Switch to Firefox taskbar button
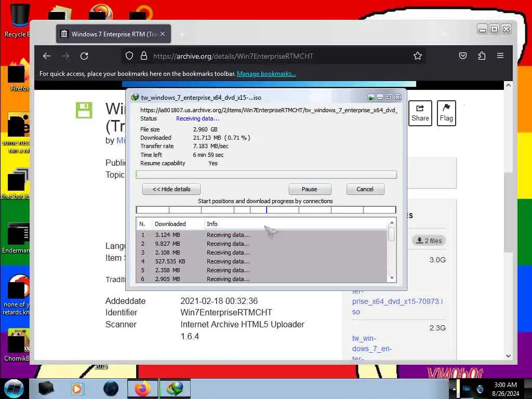The image size is (532, 399). 143,389
